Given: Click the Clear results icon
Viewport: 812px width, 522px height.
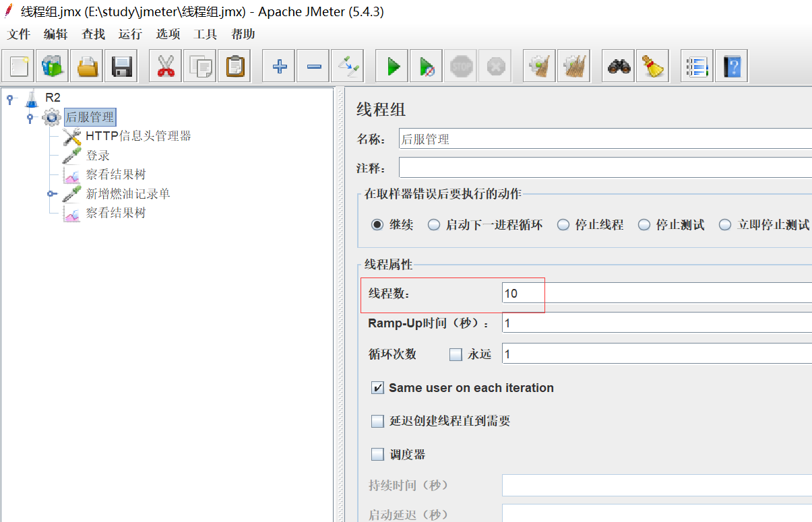Looking at the screenshot, I should [540, 66].
